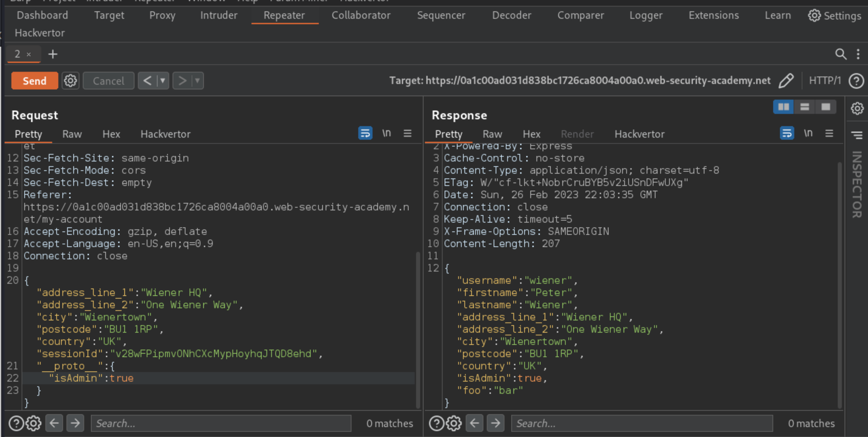Open the Logger tab
868x437 pixels.
coord(646,15)
